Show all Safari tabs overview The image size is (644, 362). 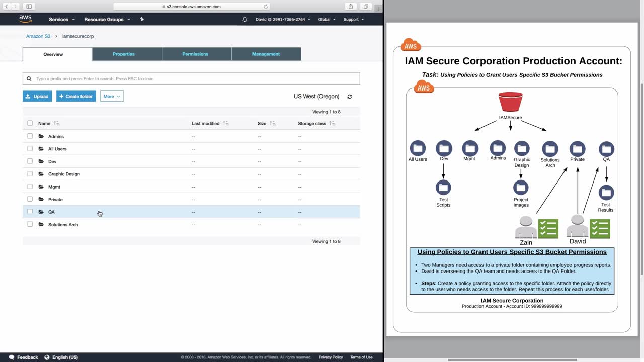(x=366, y=7)
